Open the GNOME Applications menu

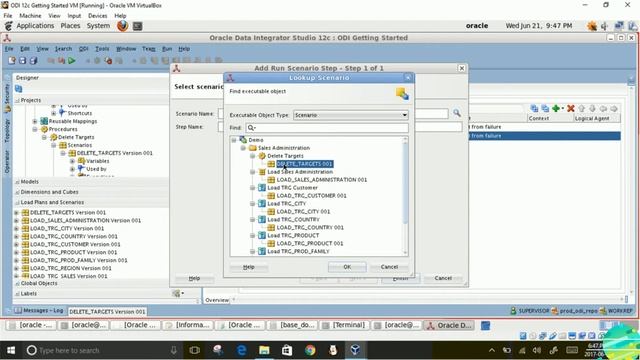(35, 26)
